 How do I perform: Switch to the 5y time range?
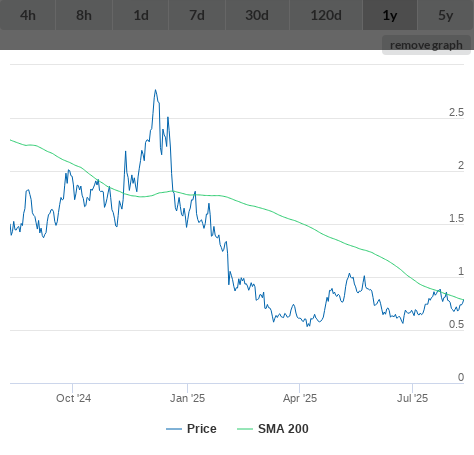446,15
